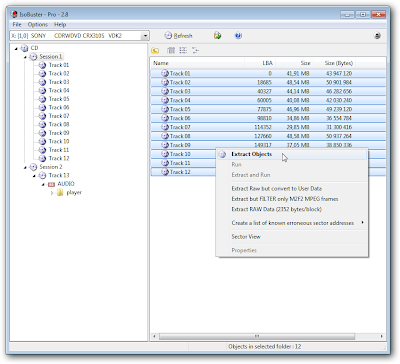Click the IsoBuster icon in the title bar
Viewport: 400px width, 364px height.
click(14, 14)
